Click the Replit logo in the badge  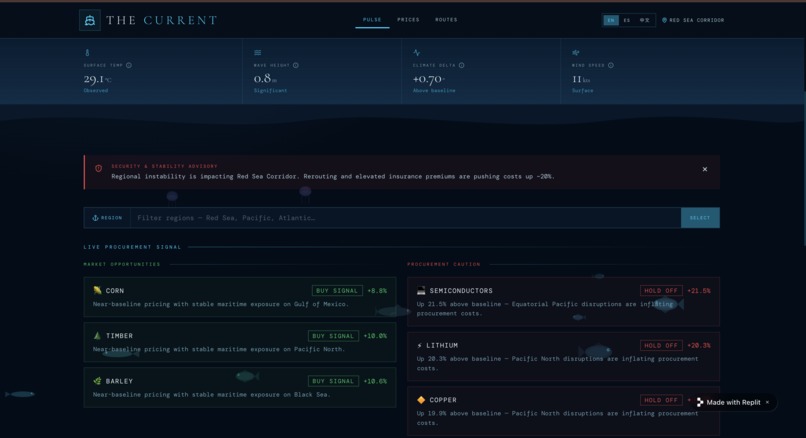point(700,403)
